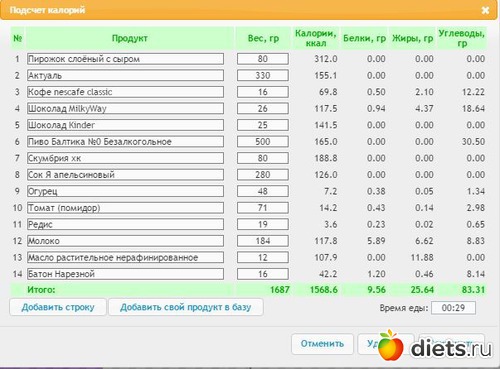Select the Актуаль product field

click(x=125, y=75)
